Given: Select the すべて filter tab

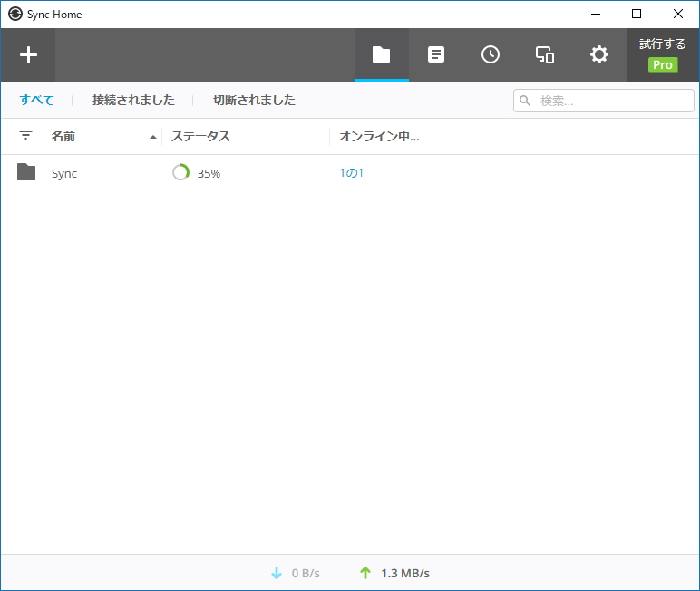Looking at the screenshot, I should click(36, 100).
